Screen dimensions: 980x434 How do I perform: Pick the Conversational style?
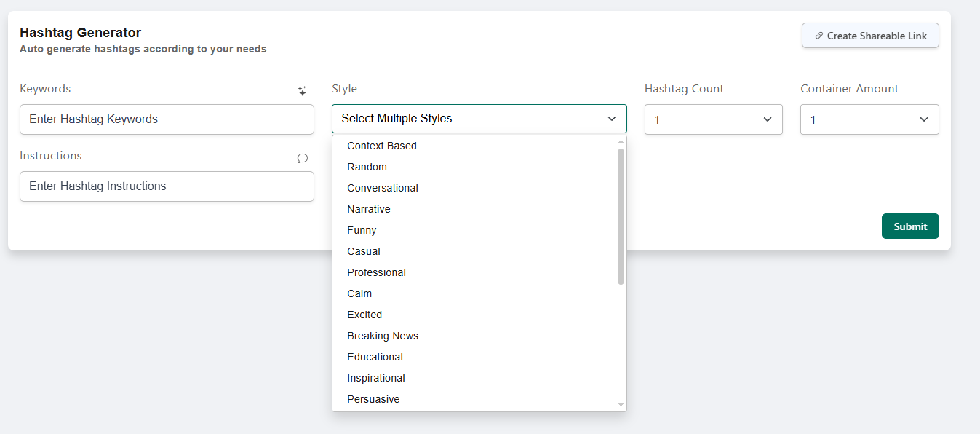tap(383, 188)
